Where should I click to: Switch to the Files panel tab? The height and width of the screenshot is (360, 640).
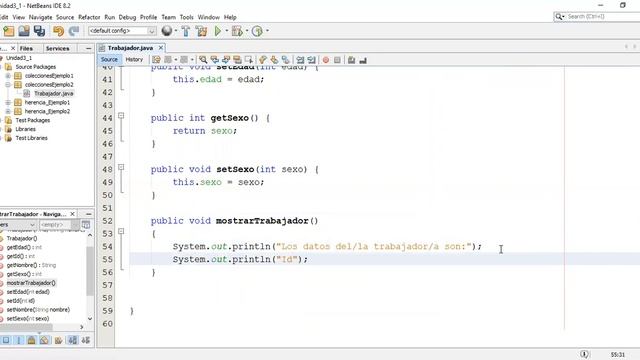click(x=26, y=49)
